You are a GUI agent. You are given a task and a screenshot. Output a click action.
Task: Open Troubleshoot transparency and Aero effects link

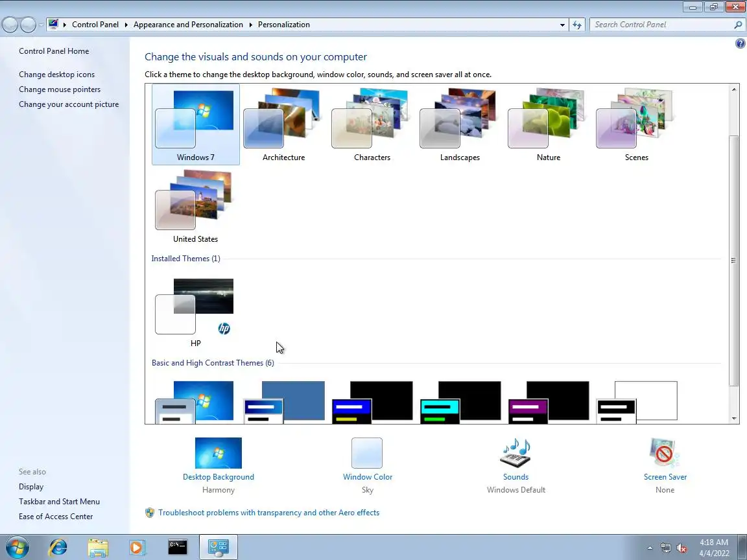(x=268, y=513)
